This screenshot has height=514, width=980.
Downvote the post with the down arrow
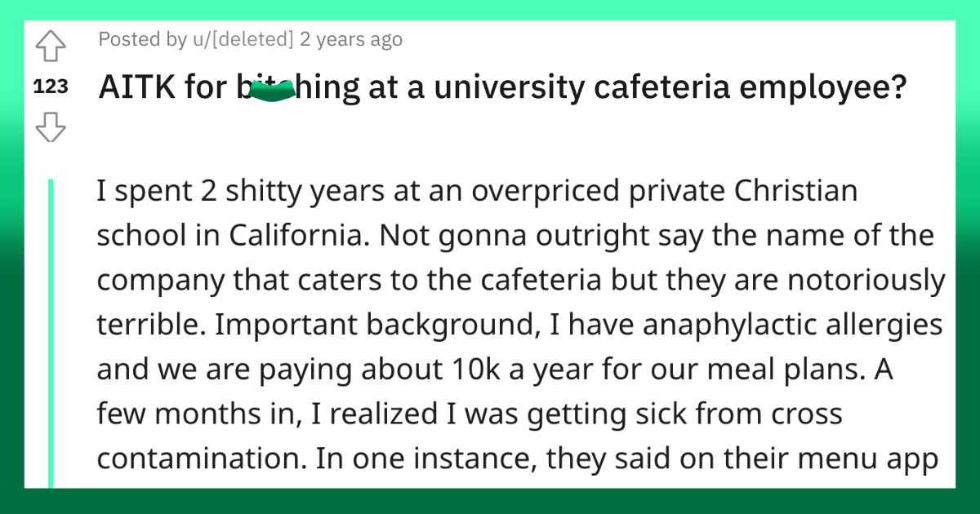51,127
